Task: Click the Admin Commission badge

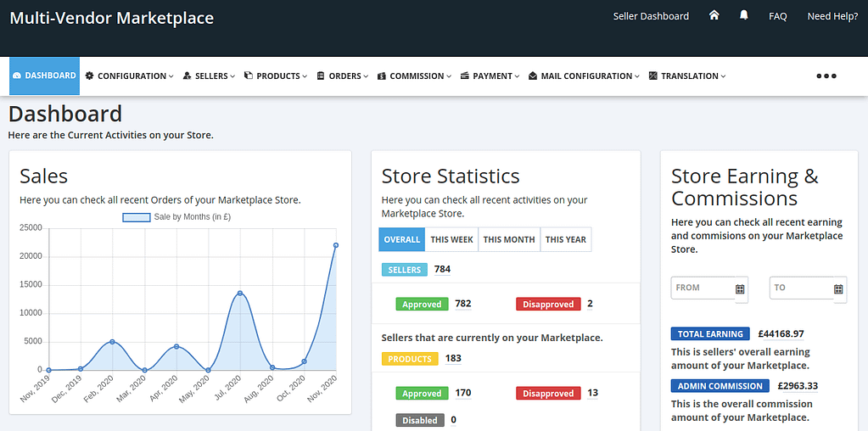Action: coord(720,386)
